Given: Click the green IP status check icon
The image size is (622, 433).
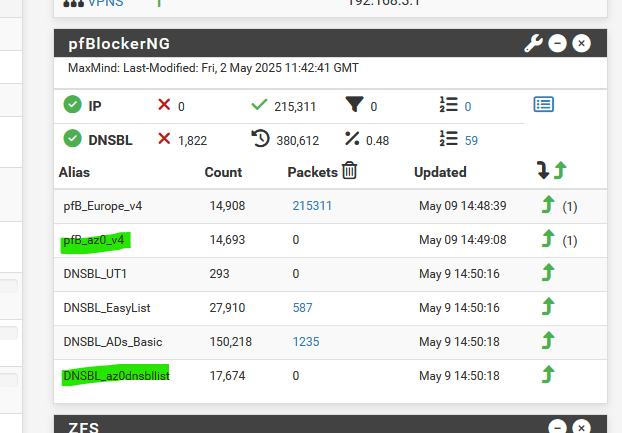Looking at the screenshot, I should pyautogui.click(x=73, y=105).
